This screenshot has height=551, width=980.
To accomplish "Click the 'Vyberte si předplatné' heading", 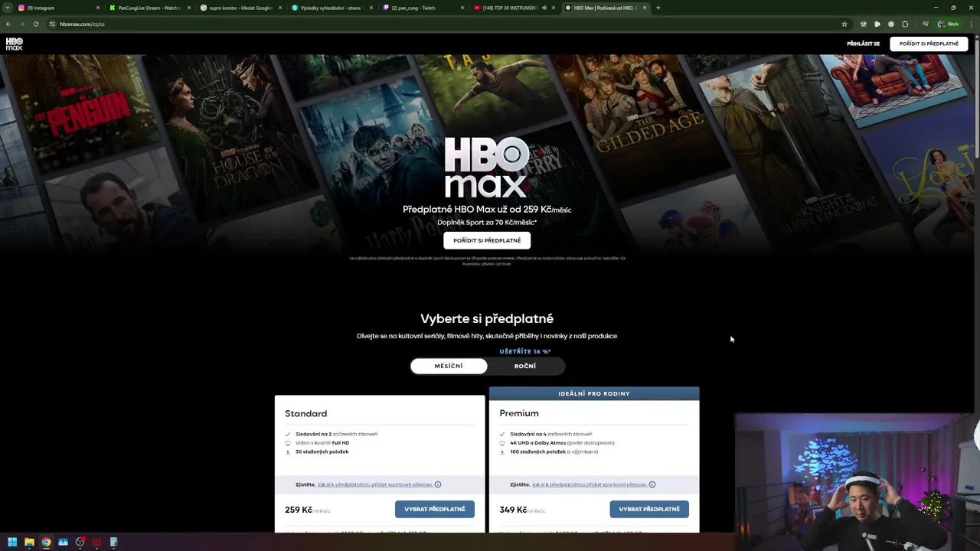I will [x=487, y=318].
